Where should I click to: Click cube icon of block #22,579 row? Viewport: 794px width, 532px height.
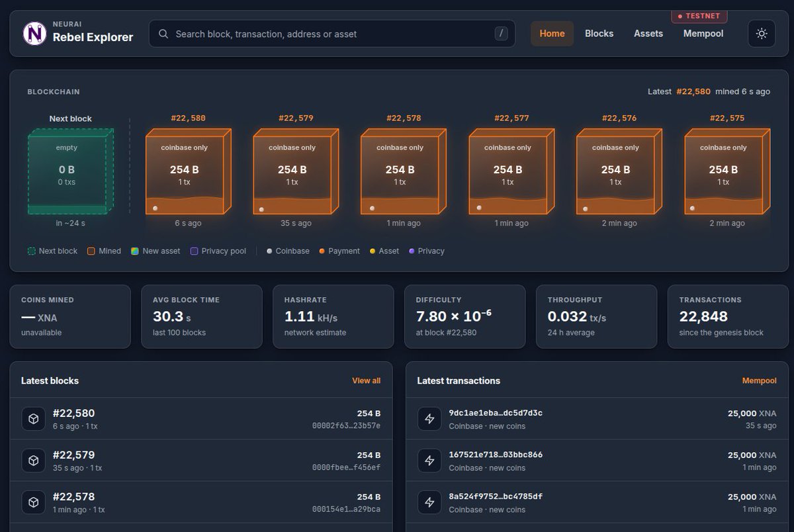tap(33, 461)
